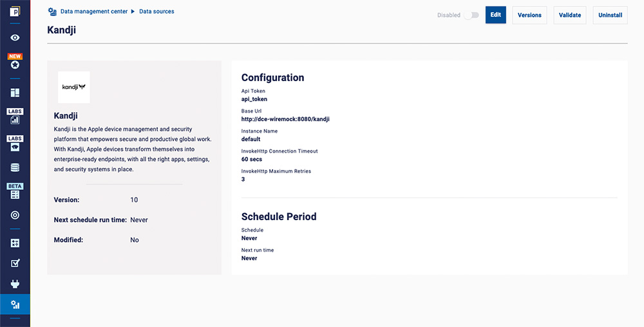Click the Kandji logo thumbnail
This screenshot has width=644, height=327.
[x=74, y=87]
